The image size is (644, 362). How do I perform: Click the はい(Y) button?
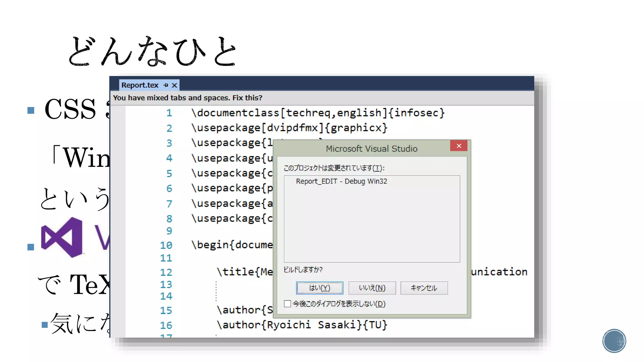(319, 288)
